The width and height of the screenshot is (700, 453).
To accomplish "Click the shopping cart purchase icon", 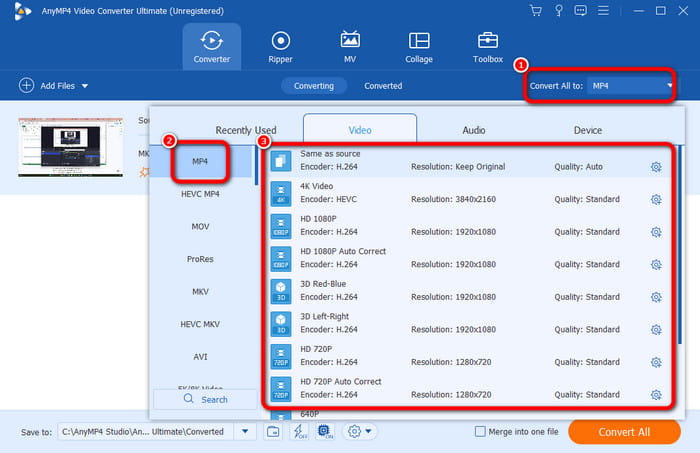I will [x=536, y=10].
